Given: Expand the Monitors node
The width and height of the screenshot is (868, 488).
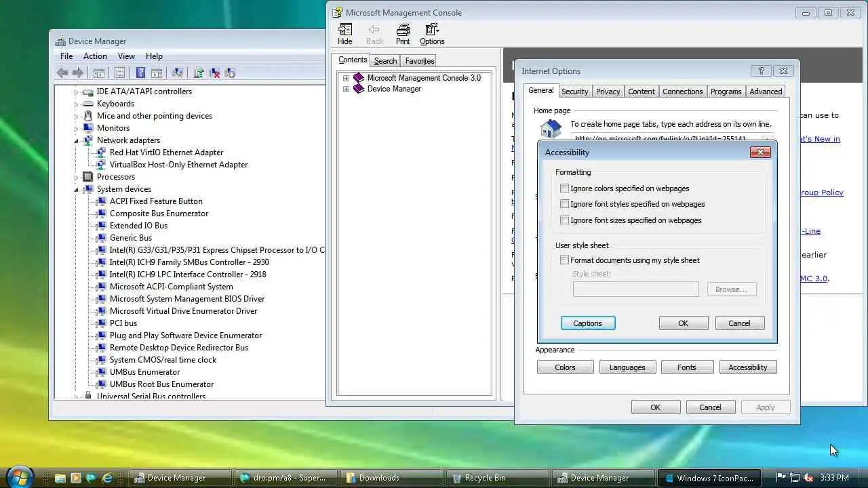Looking at the screenshot, I should click(77, 129).
